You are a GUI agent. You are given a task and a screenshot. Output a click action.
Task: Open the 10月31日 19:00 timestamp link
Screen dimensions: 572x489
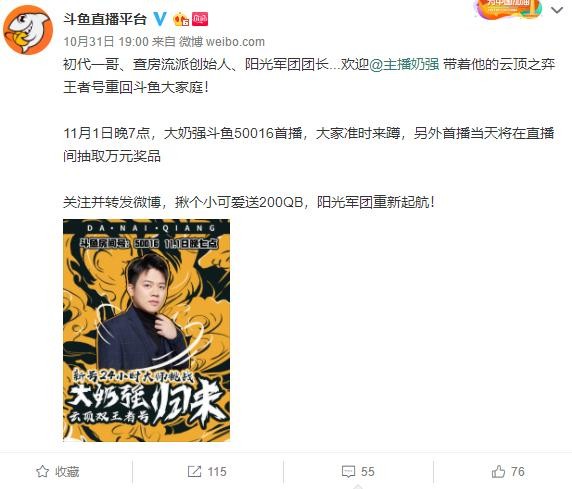tap(106, 42)
